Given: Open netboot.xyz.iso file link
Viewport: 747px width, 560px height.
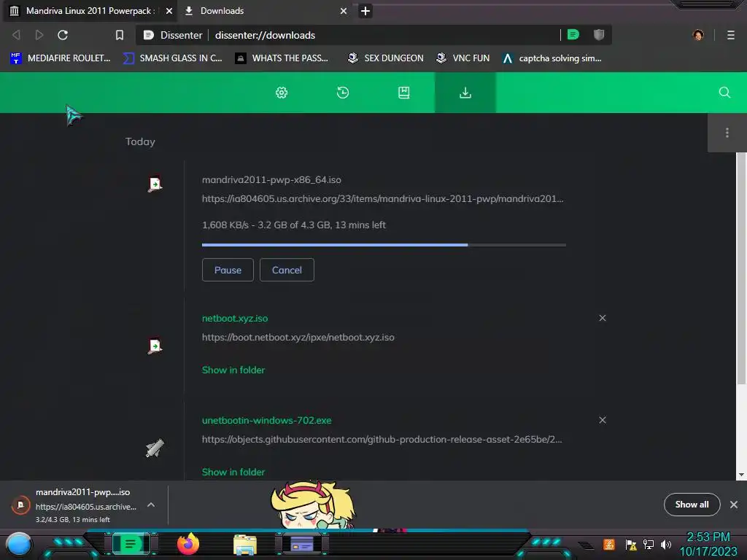Looking at the screenshot, I should pos(235,318).
